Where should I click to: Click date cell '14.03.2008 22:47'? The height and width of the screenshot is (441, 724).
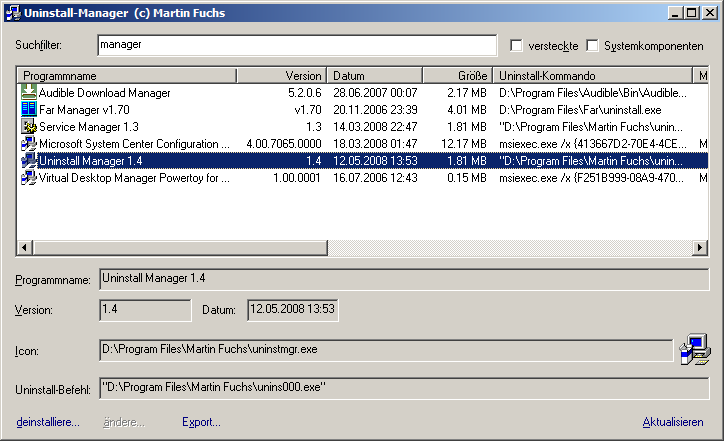pos(375,127)
